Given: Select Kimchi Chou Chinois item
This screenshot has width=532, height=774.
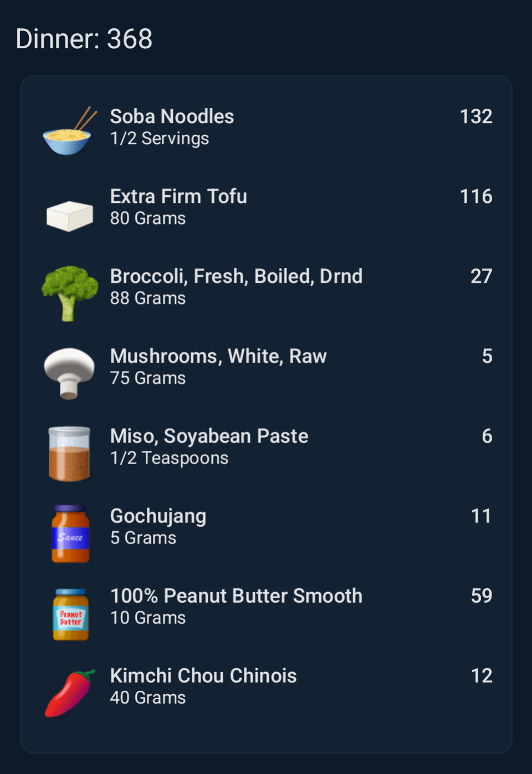Looking at the screenshot, I should (x=203, y=676).
